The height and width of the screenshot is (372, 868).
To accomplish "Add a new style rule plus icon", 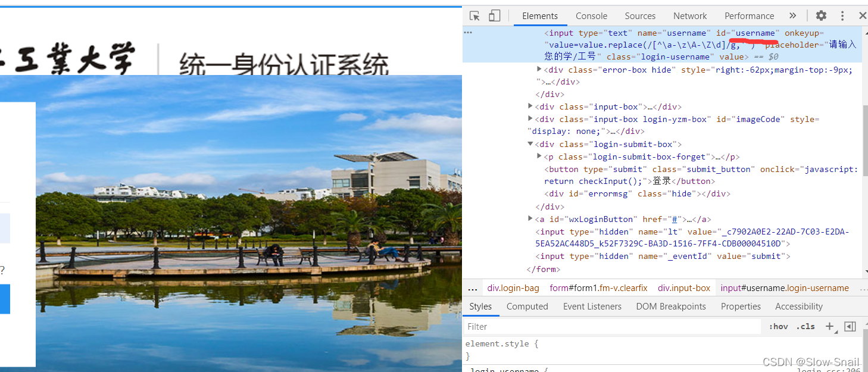I will pyautogui.click(x=829, y=326).
